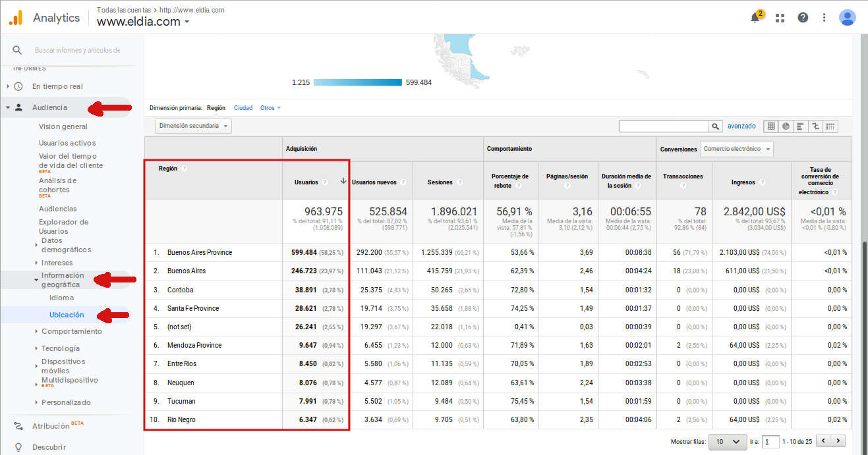This screenshot has height=455, width=868.
Task: Switch primary dimension to Ciudad
Action: coord(243,108)
